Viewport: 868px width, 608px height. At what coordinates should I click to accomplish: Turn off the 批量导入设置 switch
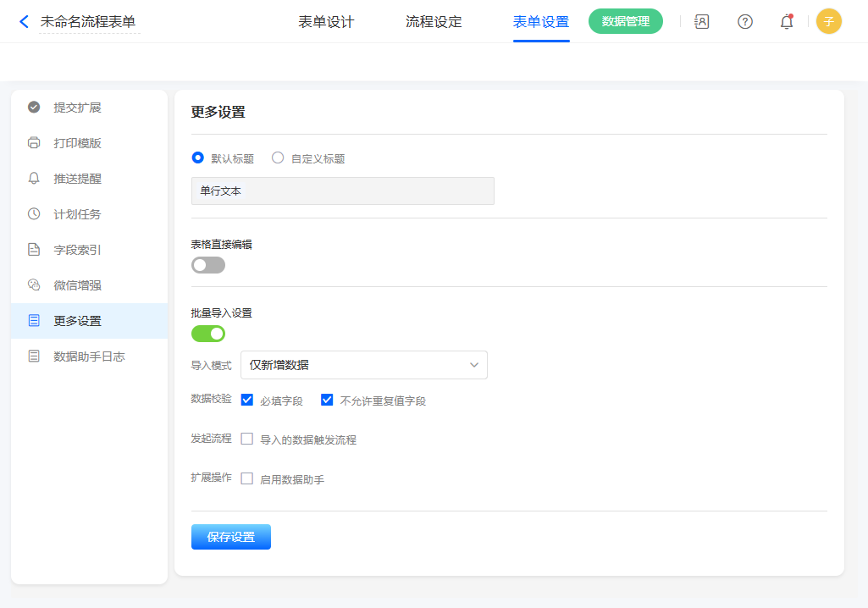(208, 334)
